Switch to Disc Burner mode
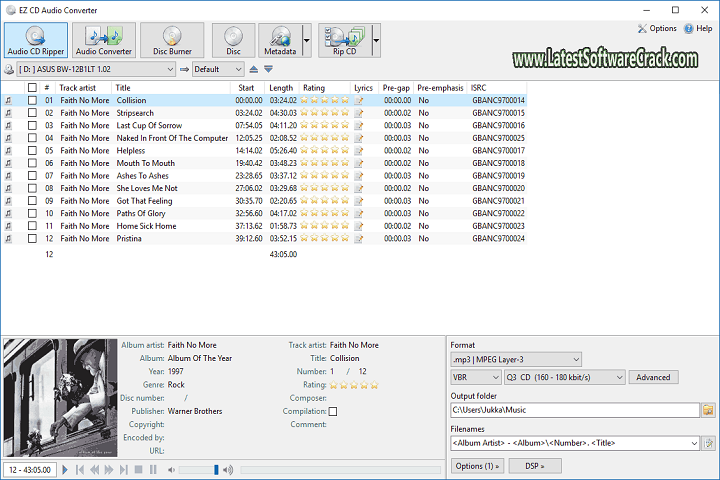 click(x=172, y=40)
